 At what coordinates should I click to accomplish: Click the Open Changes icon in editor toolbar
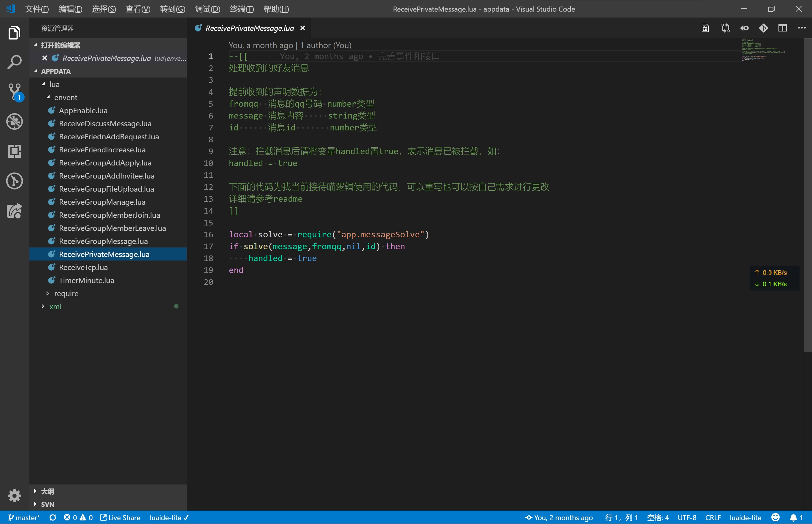click(x=705, y=28)
